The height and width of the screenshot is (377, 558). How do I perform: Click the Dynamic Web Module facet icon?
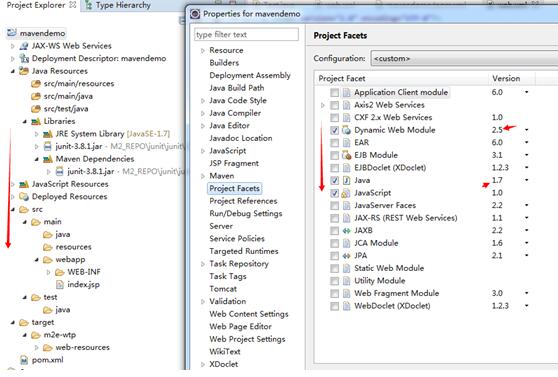point(346,130)
